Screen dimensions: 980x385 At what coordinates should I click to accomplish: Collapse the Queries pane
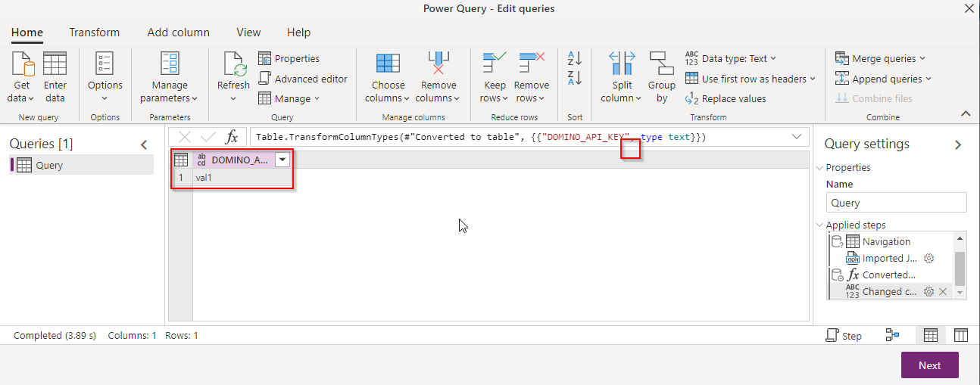144,144
